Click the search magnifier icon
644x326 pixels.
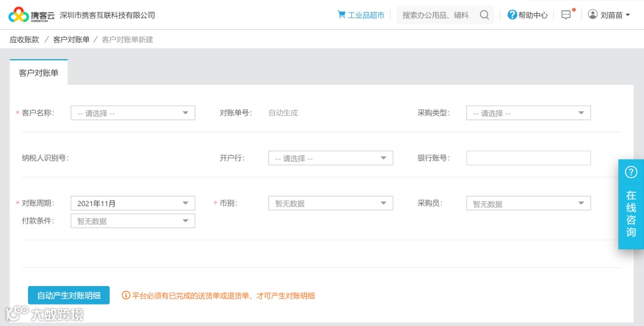pos(485,15)
